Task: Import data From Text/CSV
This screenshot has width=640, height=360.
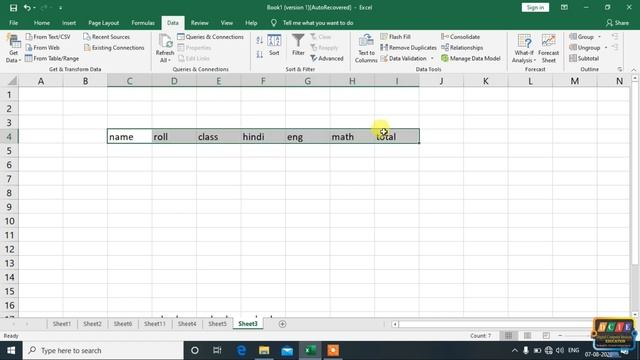Action: coord(48,37)
